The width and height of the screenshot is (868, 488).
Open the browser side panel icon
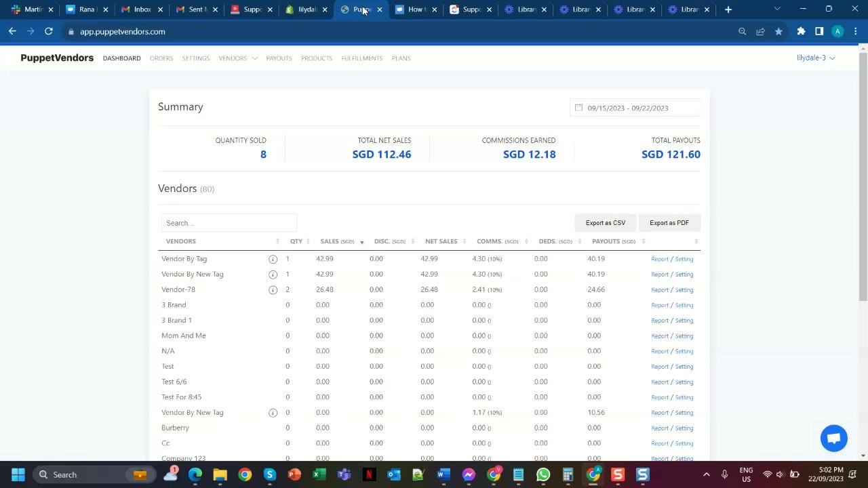click(x=819, y=31)
